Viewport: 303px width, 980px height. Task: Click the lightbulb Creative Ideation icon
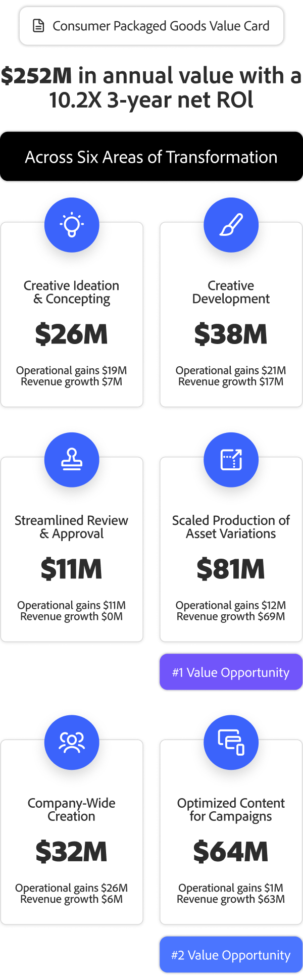72,225
